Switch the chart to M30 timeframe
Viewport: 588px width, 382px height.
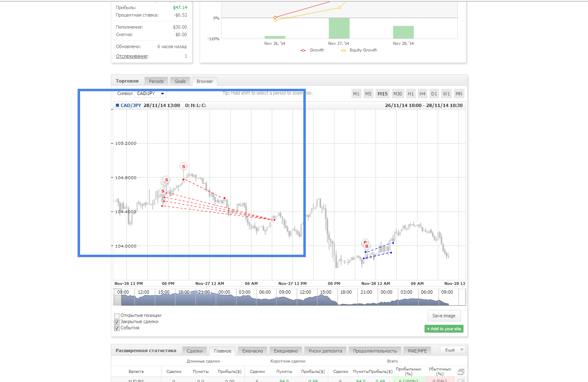tap(398, 94)
